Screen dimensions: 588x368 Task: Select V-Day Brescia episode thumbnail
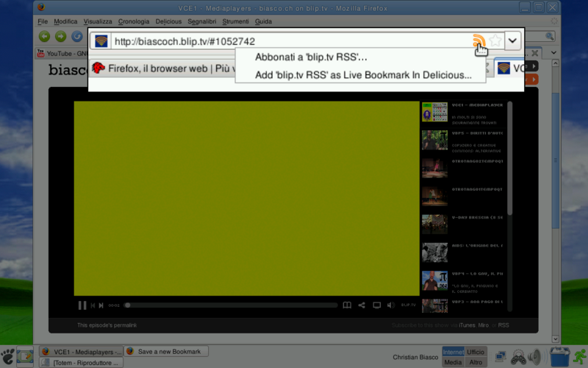click(x=434, y=224)
